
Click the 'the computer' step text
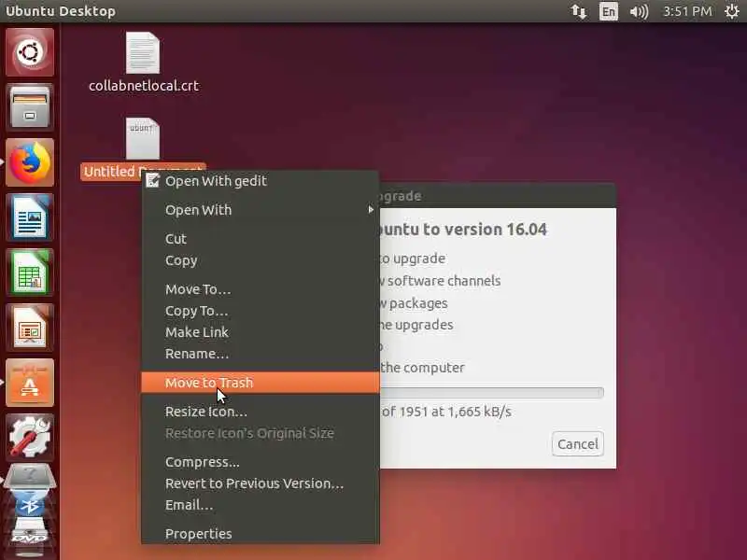pos(422,368)
